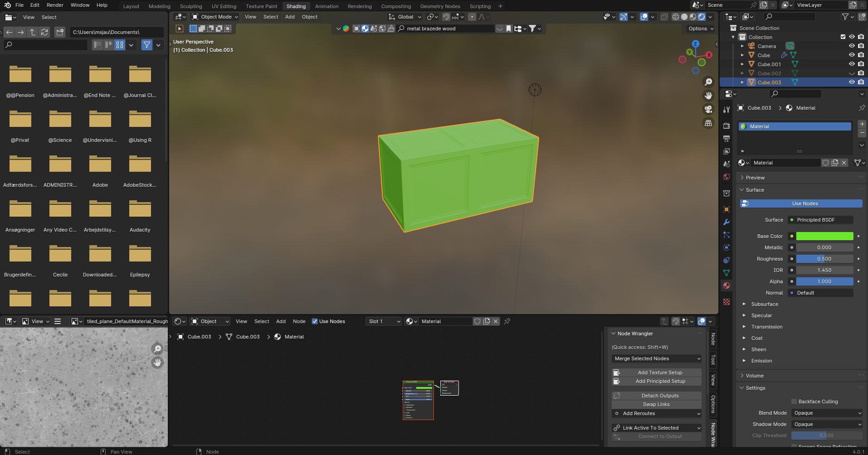Open the Slot 1 dropdown
868x455 pixels.
384,321
